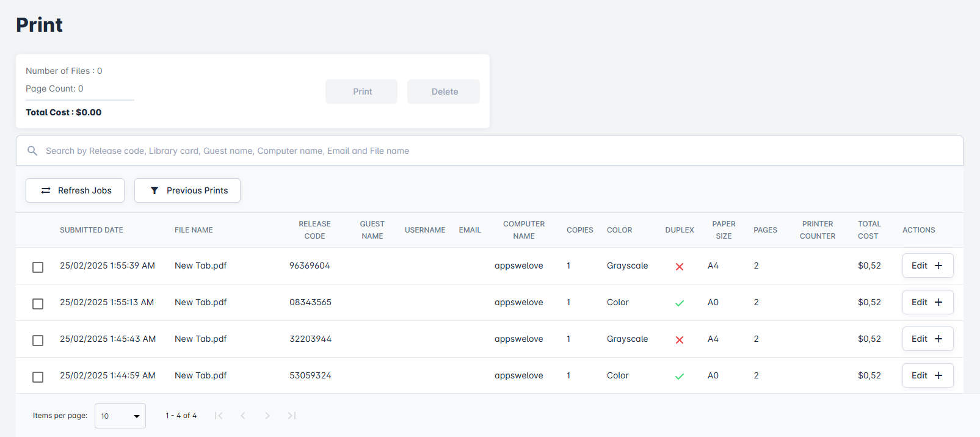The image size is (980, 437).
Task: Open the Items per page dropdown
Action: pyautogui.click(x=120, y=416)
